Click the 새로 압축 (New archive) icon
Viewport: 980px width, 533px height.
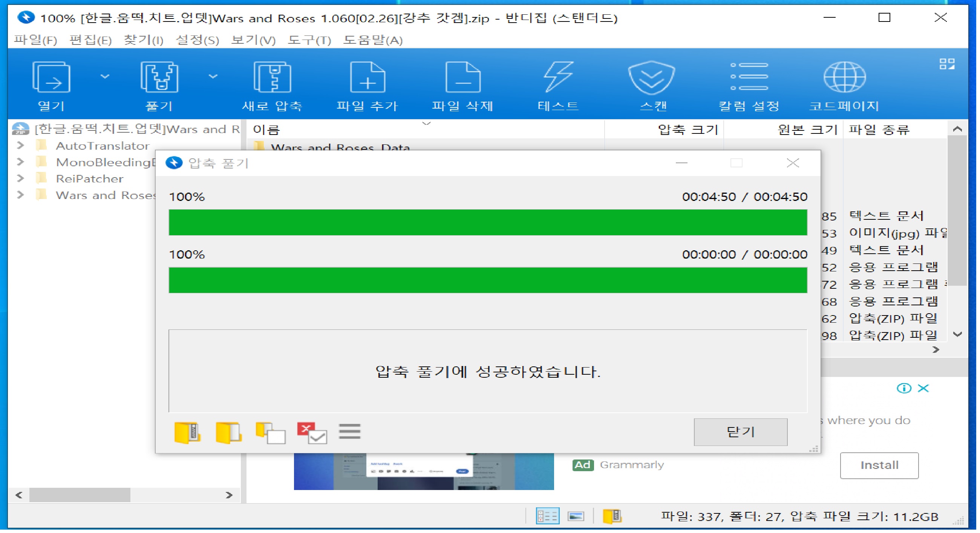point(272,78)
